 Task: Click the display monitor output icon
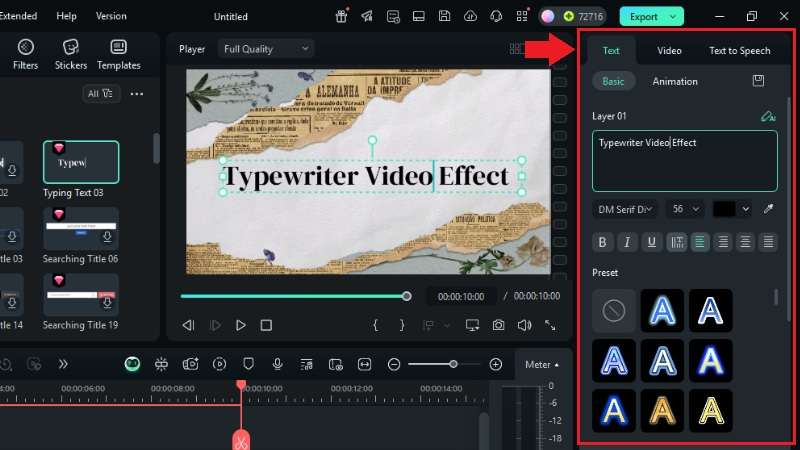click(472, 325)
